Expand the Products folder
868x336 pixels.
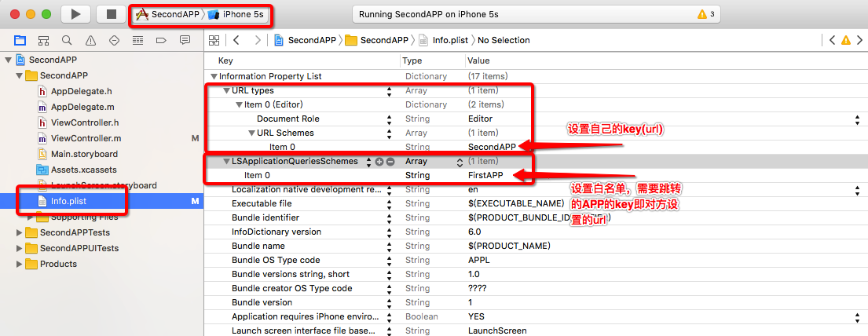tap(20, 264)
